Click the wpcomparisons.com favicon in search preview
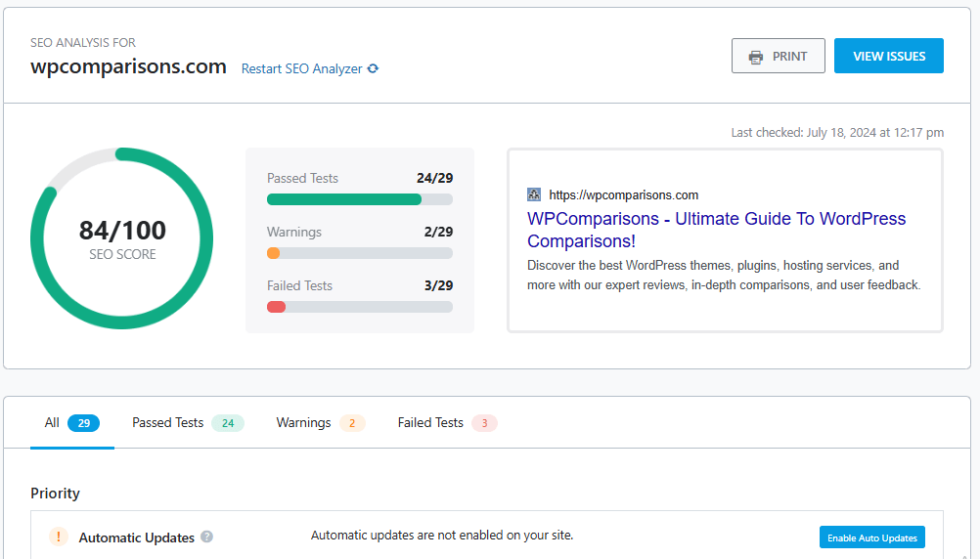980x559 pixels. click(534, 194)
